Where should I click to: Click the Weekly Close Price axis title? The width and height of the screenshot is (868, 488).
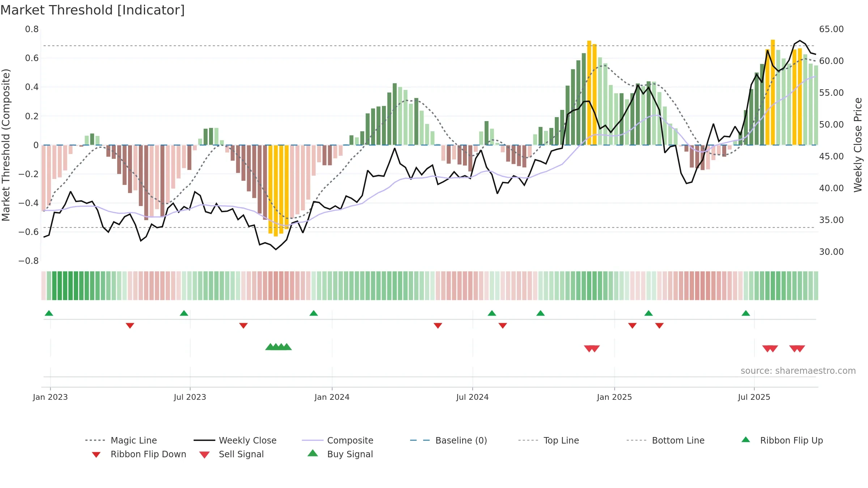pyautogui.click(x=858, y=145)
